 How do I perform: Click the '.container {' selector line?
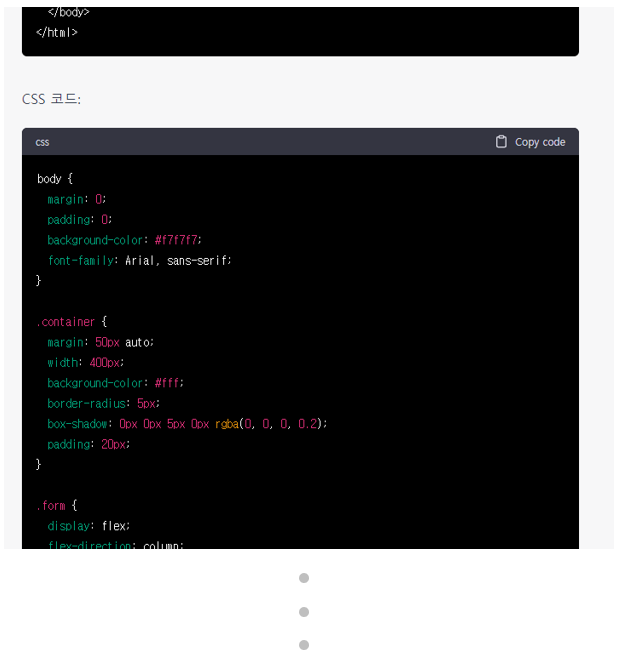point(72,322)
